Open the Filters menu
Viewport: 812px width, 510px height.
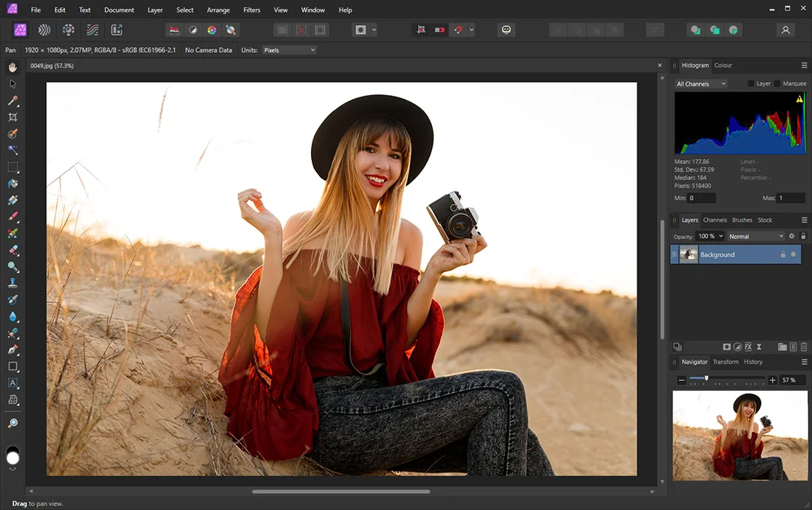point(252,11)
